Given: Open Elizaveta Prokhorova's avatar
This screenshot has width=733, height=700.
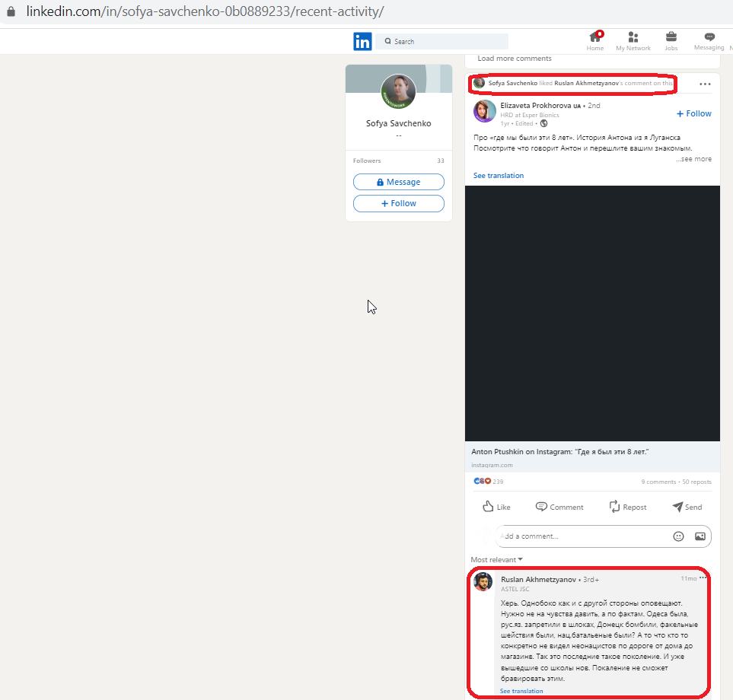Looking at the screenshot, I should tap(484, 111).
